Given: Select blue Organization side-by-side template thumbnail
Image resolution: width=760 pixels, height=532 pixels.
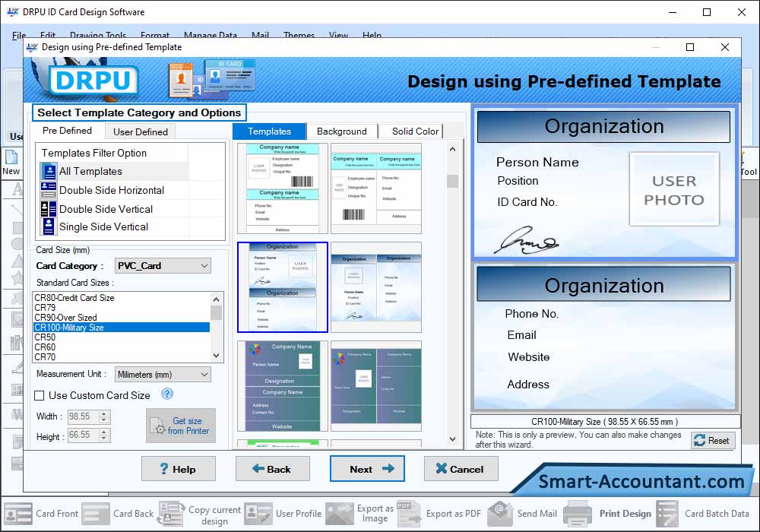Looking at the screenshot, I should 376,287.
